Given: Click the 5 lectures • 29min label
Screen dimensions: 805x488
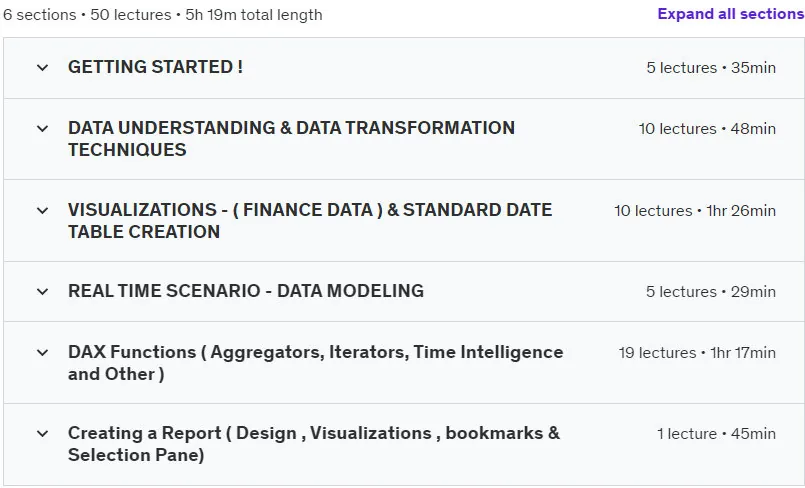Looking at the screenshot, I should tap(711, 292).
